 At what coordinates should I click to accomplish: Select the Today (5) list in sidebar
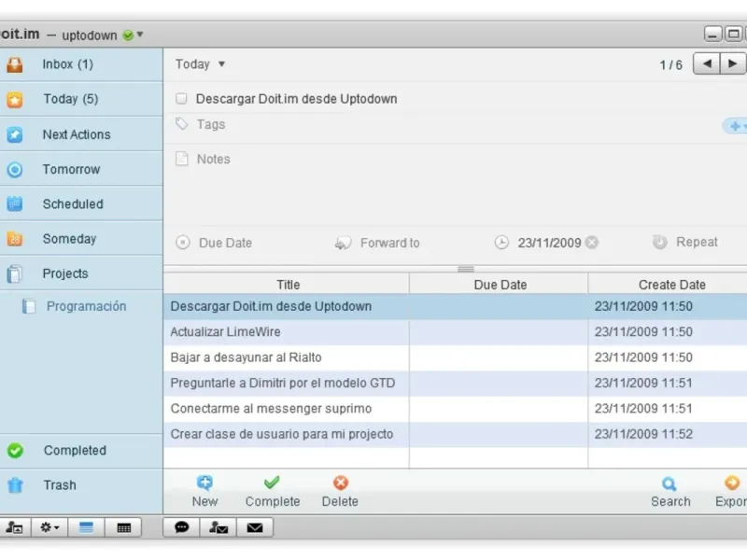coord(81,99)
